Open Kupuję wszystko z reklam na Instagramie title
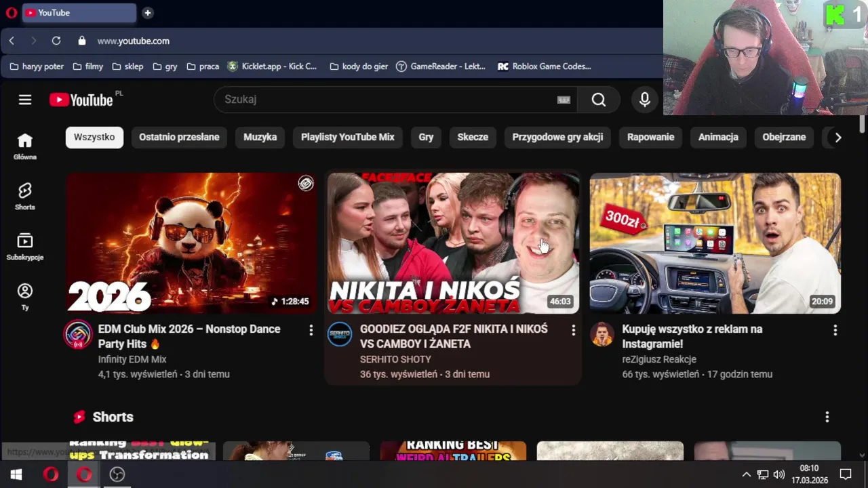868x488 pixels. click(x=692, y=336)
